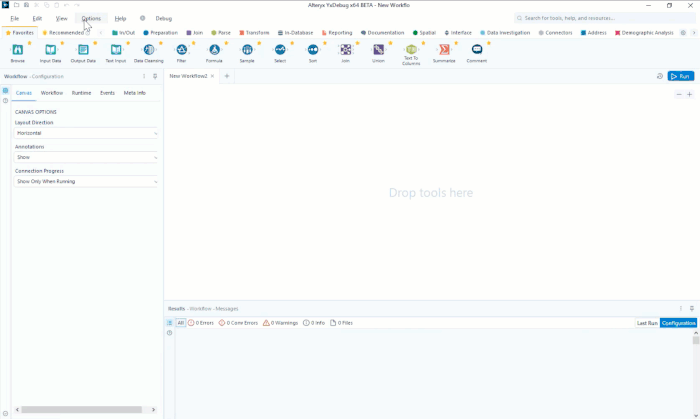Switch to the Meta Info tab
The width and height of the screenshot is (700, 419).
pyautogui.click(x=134, y=93)
